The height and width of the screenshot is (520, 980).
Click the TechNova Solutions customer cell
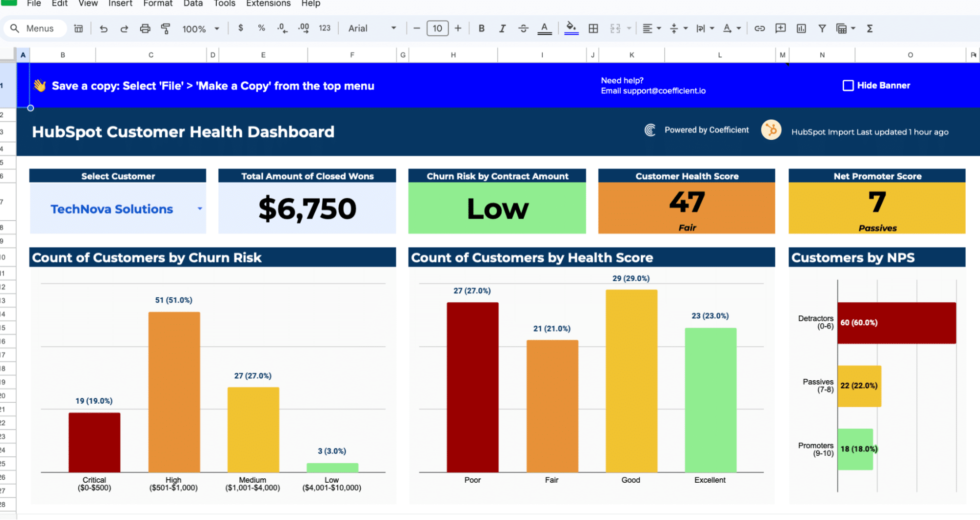118,208
